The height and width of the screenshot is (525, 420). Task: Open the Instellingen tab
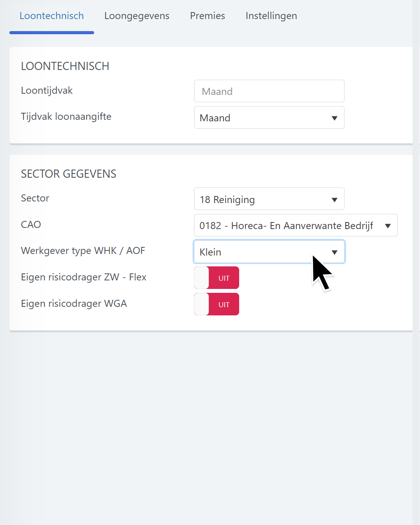[271, 16]
